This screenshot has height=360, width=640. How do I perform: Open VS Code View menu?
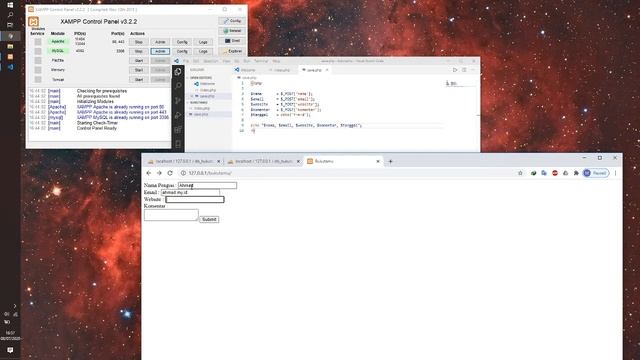227,61
